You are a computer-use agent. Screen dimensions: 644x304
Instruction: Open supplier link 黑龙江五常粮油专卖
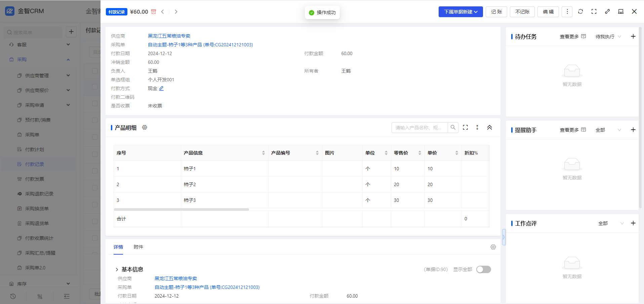tap(169, 36)
